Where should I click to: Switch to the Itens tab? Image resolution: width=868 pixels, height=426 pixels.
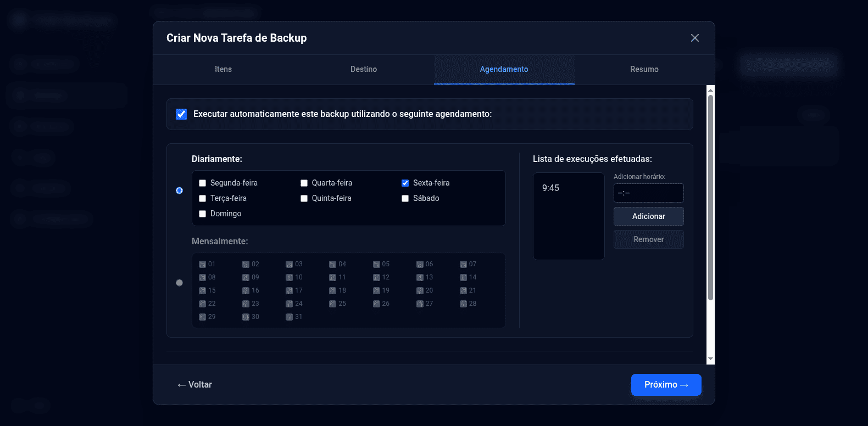pyautogui.click(x=223, y=69)
